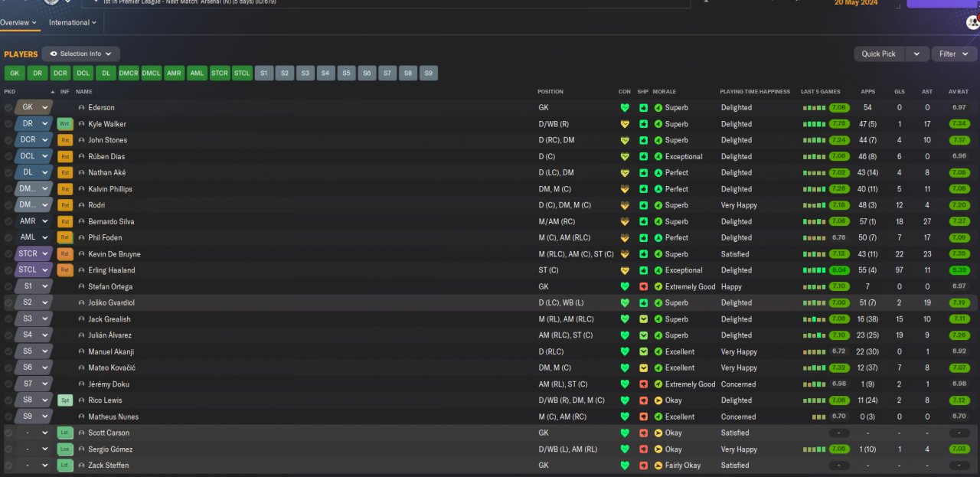Viewport: 980px width, 477px height.
Task: Click the Loa badge for Sergio Gómez
Action: pos(65,449)
